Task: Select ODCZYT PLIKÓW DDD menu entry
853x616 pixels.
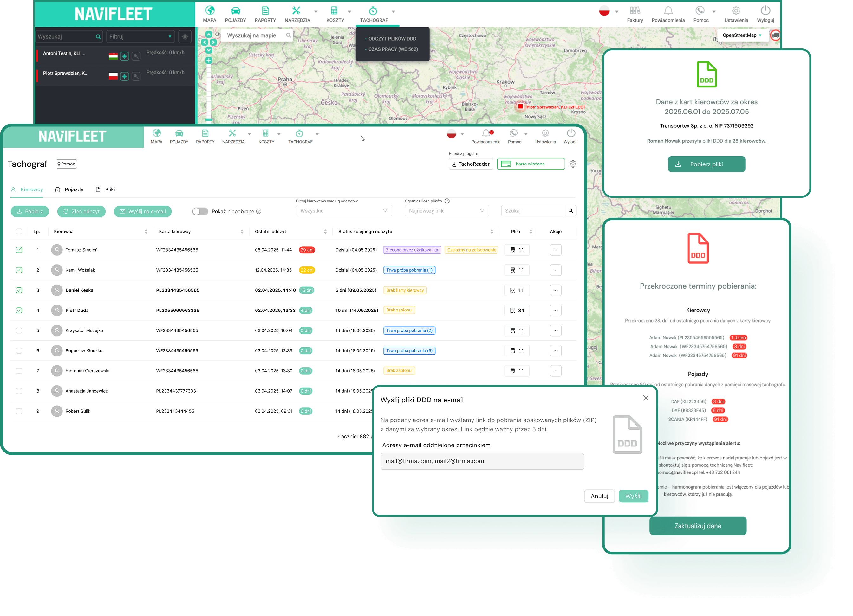Action: coord(392,39)
